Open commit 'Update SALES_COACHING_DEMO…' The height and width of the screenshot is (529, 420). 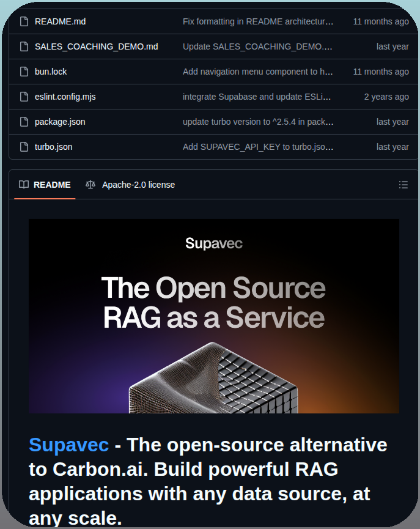[x=257, y=46]
